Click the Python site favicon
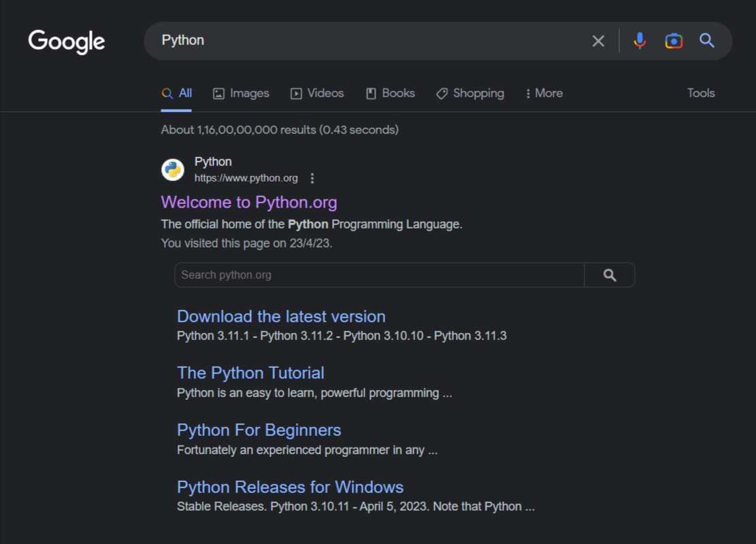 tap(173, 170)
